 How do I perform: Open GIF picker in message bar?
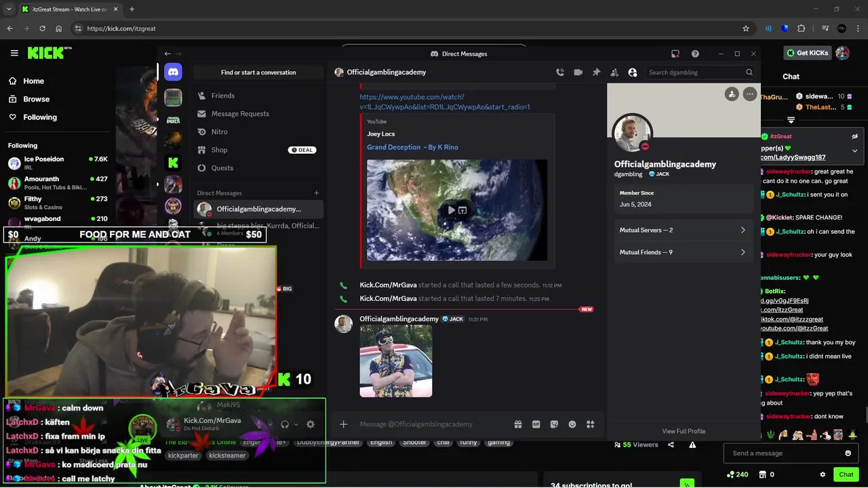click(x=536, y=424)
